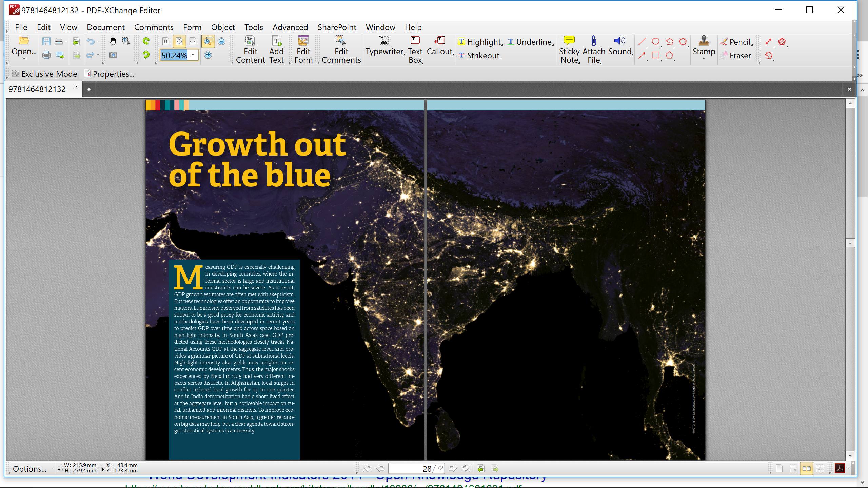Toggle the Eraser tool
The width and height of the screenshot is (868, 488).
tap(736, 55)
